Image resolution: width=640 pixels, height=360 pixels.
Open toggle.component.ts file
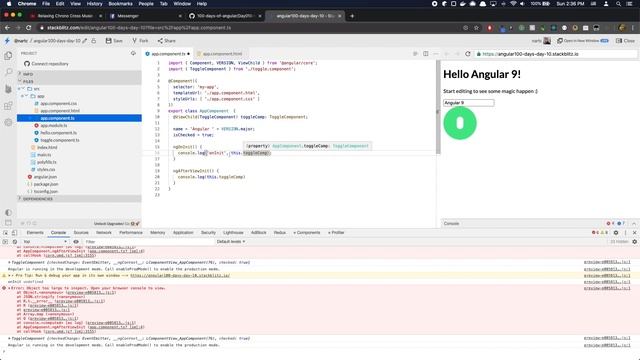coord(60,140)
